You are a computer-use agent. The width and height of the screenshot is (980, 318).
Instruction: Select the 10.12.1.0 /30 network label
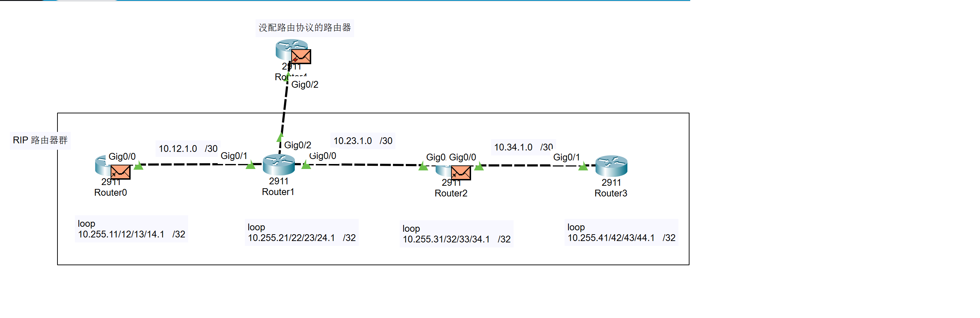(188, 149)
